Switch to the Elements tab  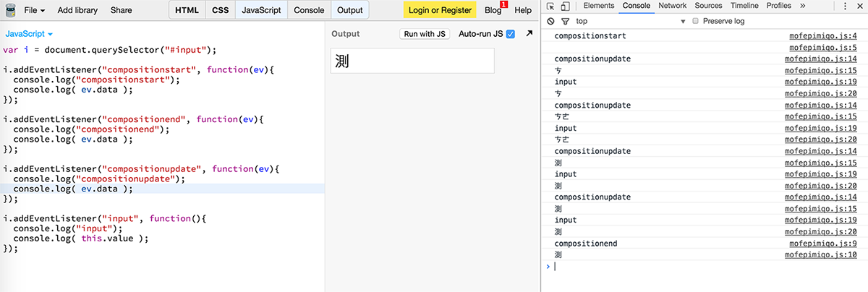click(598, 6)
